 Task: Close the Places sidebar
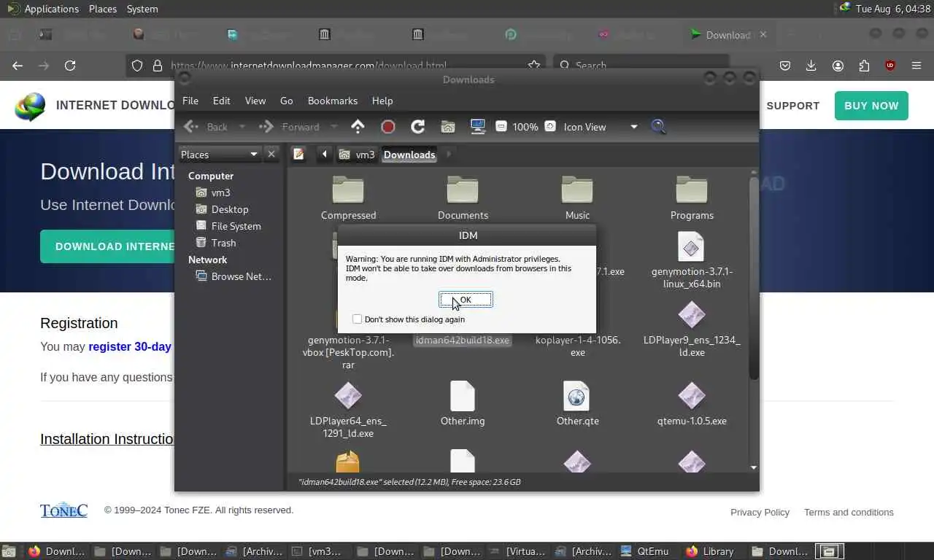click(271, 154)
